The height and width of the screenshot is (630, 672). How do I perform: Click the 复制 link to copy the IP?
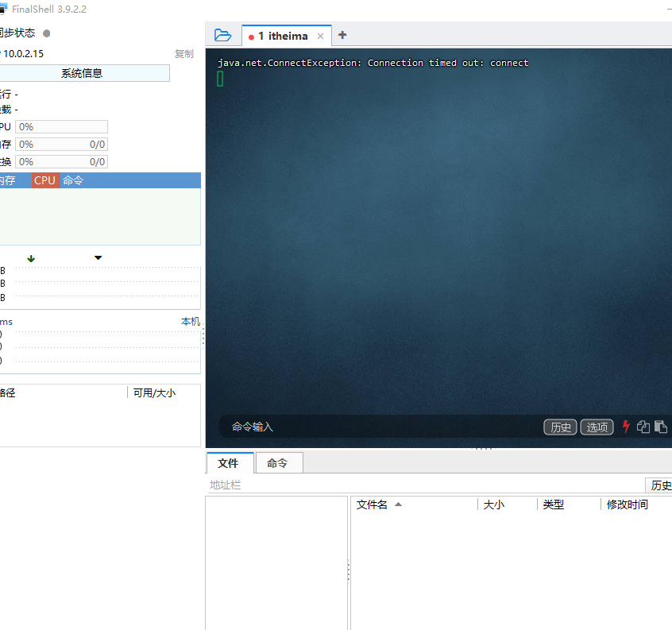tap(183, 53)
